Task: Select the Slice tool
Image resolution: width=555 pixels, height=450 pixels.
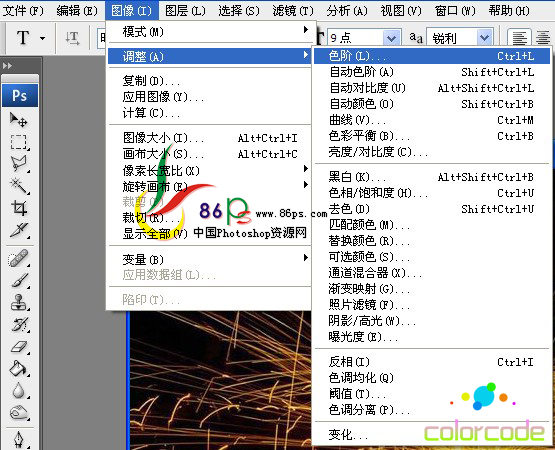Action: 19,230
